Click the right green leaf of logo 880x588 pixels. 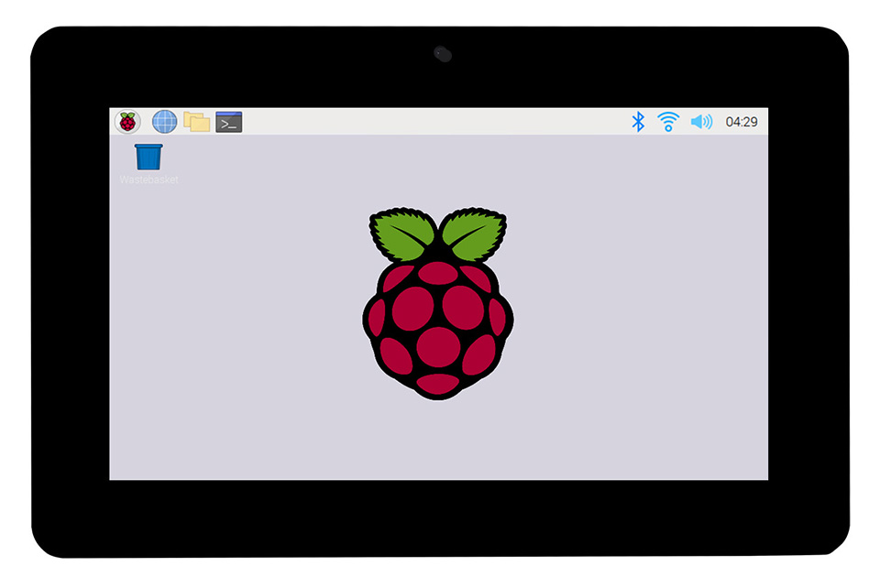(x=474, y=234)
